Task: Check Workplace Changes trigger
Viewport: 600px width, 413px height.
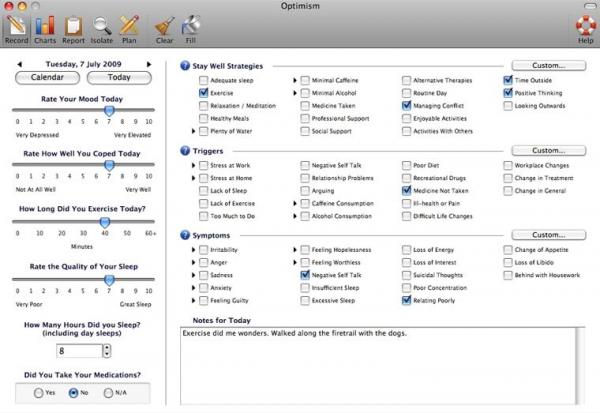Action: (508, 165)
